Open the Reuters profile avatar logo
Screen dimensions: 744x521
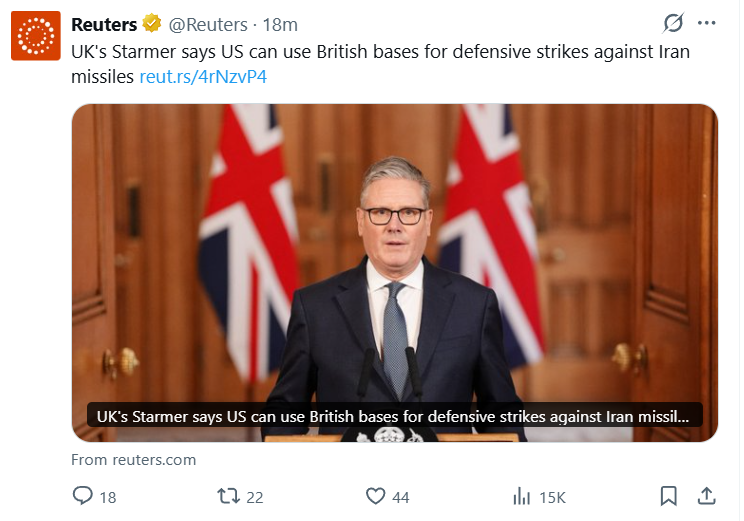[x=36, y=36]
